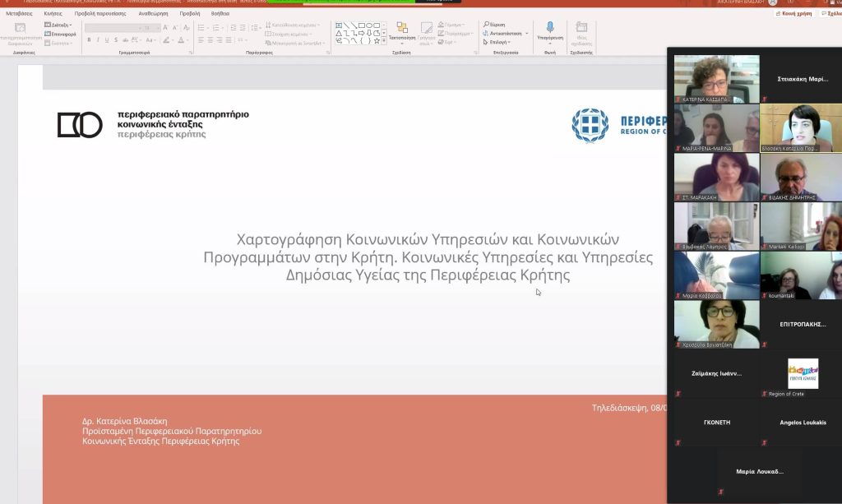Viewport: 842px width, 504px height.
Task: Center the paragraph text
Action: pos(210,40)
